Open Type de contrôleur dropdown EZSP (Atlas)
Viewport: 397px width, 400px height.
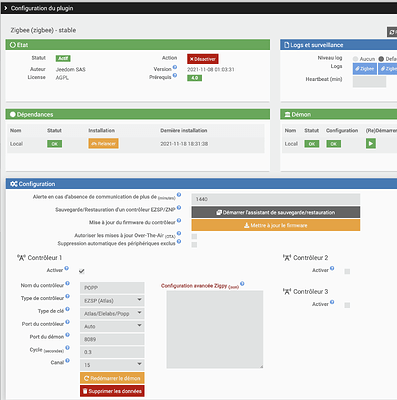pyautogui.click(x=112, y=301)
